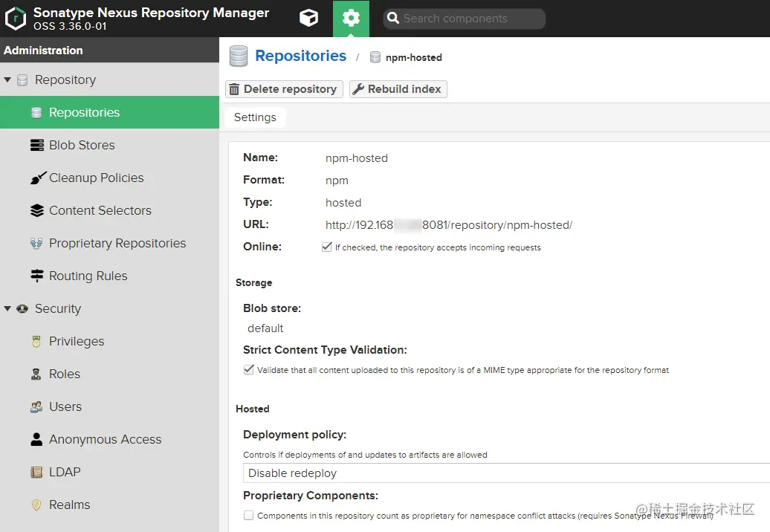
Task: Click the Repositories breadcrumb link
Action: pyautogui.click(x=300, y=56)
